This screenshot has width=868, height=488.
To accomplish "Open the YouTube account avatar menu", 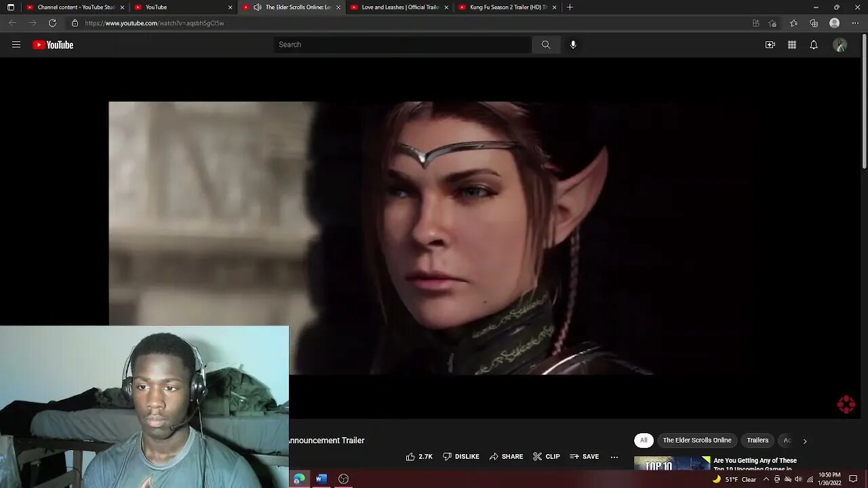I will click(840, 45).
